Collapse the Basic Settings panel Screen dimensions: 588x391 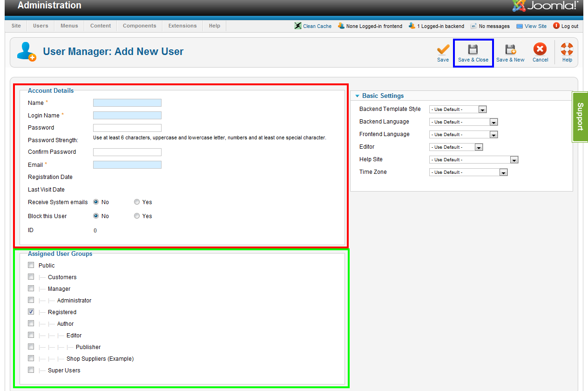click(358, 96)
